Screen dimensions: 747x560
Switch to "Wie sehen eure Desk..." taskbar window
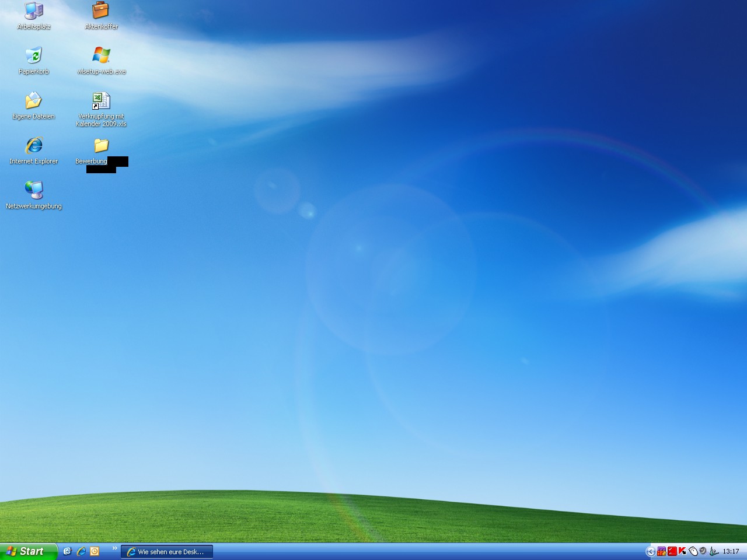point(167,551)
